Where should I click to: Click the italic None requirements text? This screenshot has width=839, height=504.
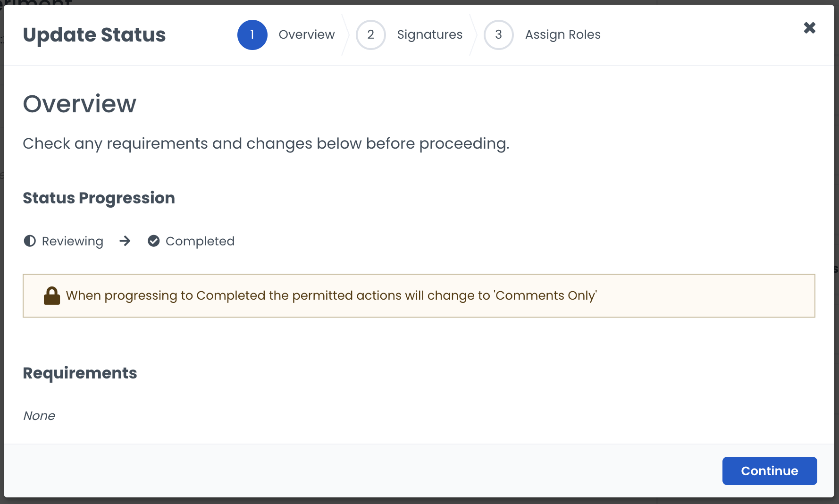[39, 416]
